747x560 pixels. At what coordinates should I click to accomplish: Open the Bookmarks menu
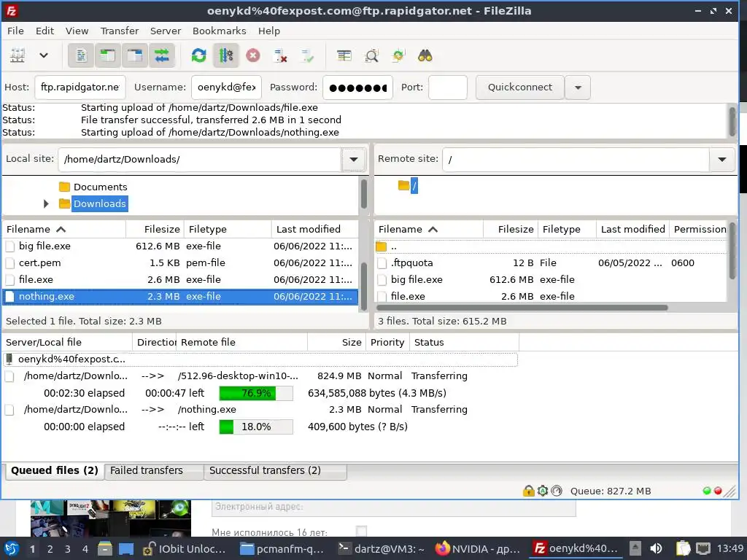coord(219,31)
